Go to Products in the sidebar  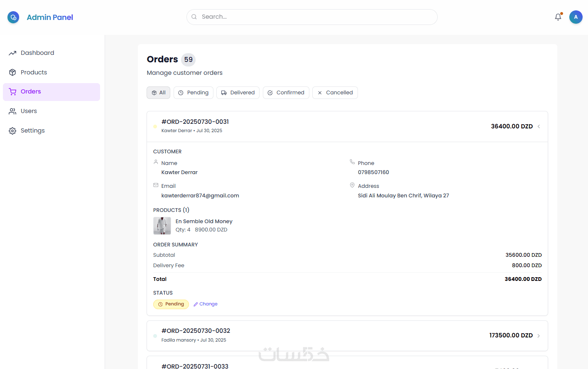click(51, 72)
